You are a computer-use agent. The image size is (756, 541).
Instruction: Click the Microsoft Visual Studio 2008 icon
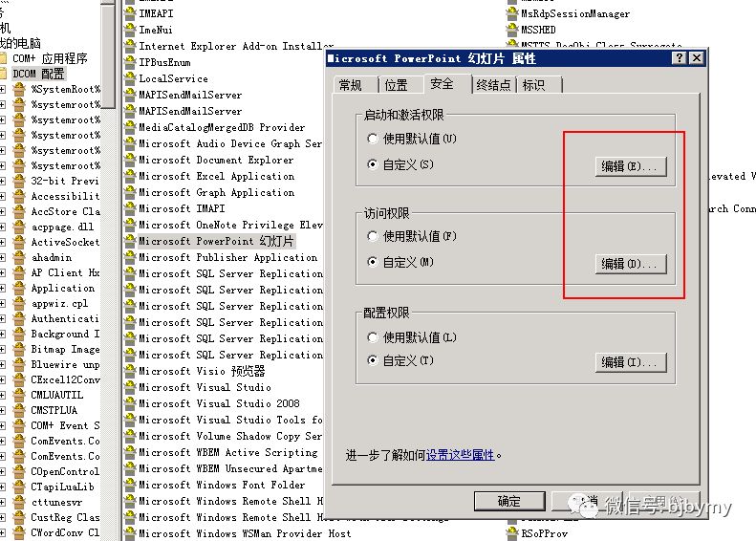[x=130, y=403]
